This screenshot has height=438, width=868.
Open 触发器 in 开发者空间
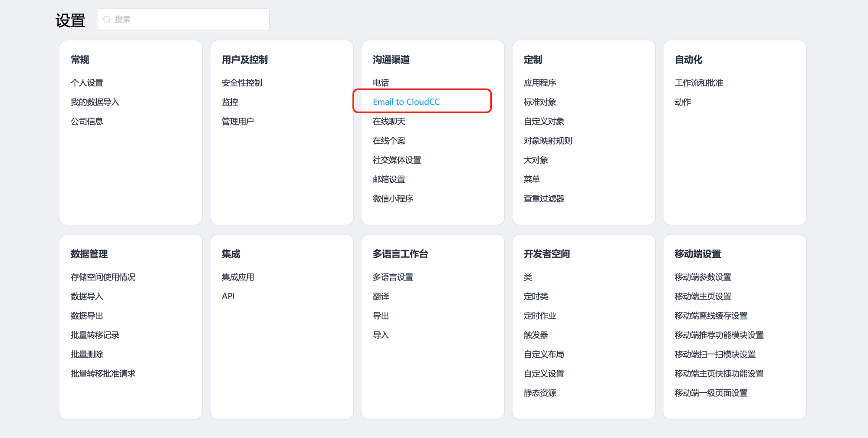(x=536, y=335)
